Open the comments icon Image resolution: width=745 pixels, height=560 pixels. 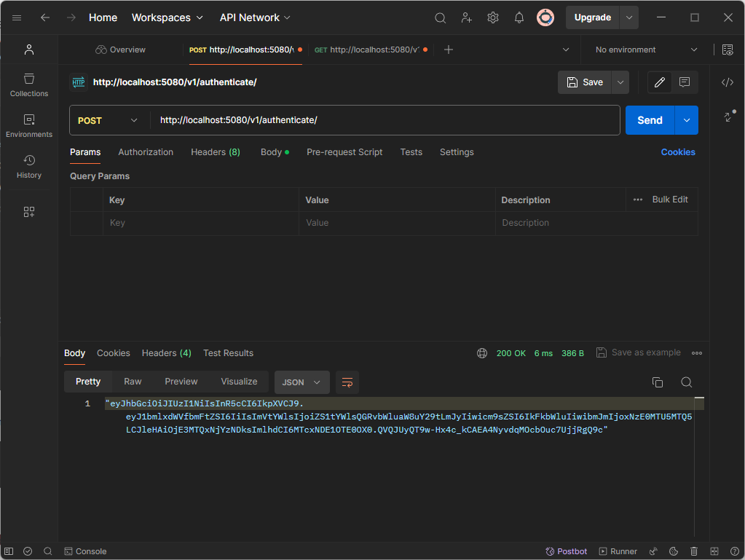(x=685, y=82)
